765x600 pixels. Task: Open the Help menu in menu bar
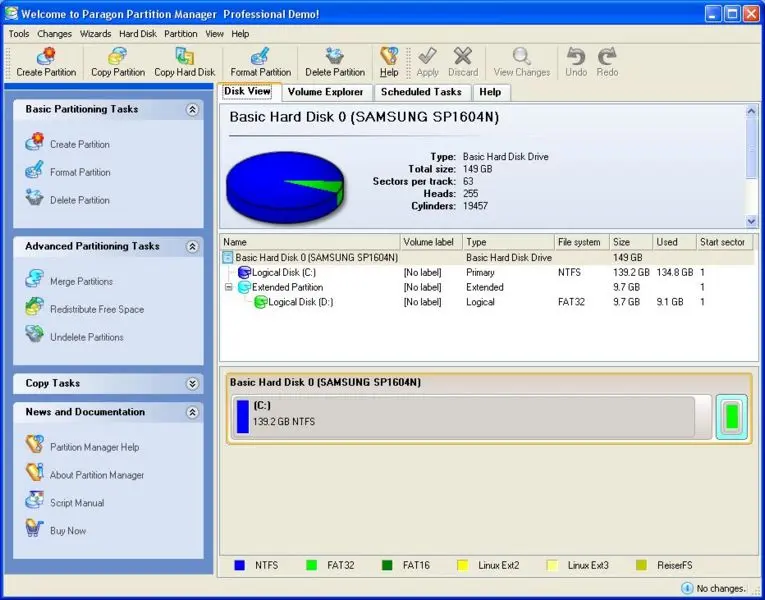click(x=240, y=34)
